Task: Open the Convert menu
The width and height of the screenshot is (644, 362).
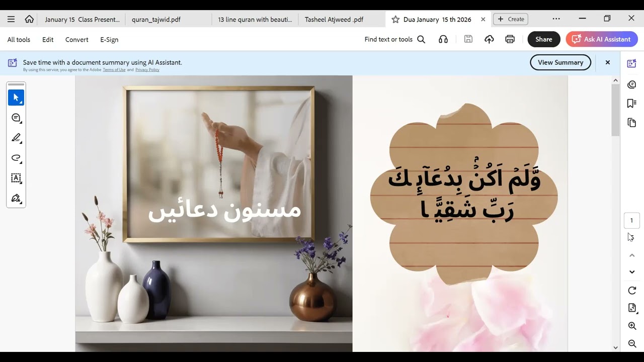Action: [76, 39]
